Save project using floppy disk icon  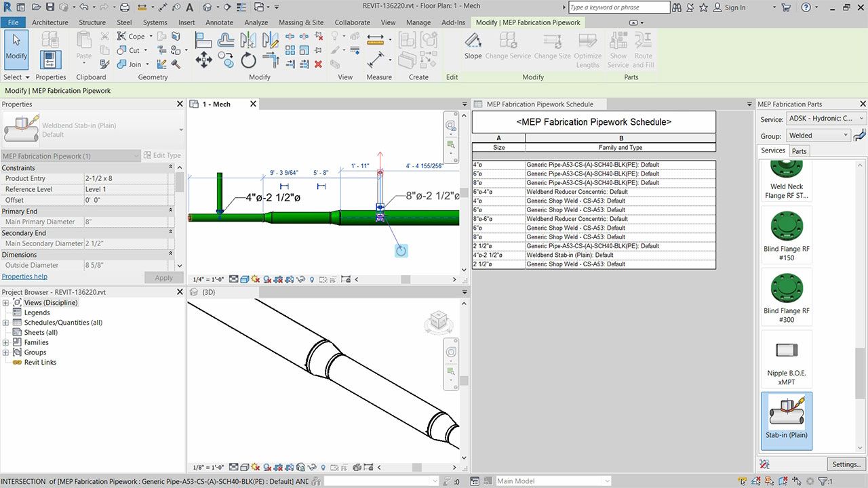tap(50, 7)
